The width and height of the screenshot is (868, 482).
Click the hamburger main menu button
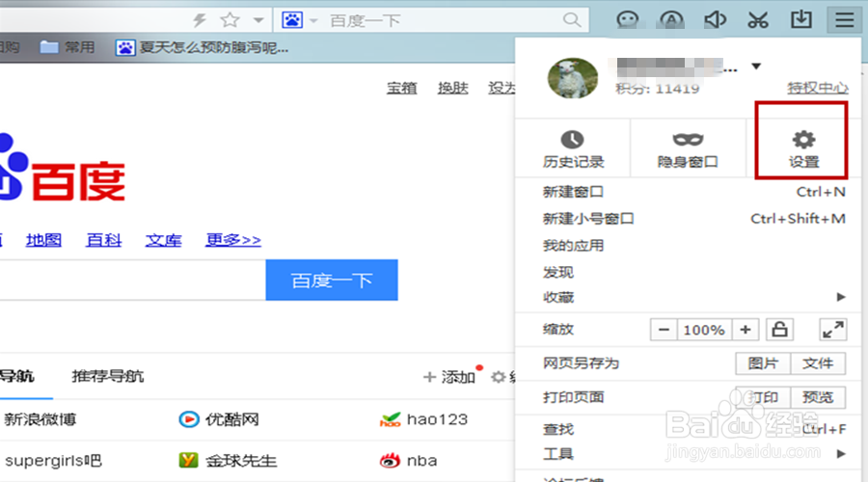(x=844, y=20)
